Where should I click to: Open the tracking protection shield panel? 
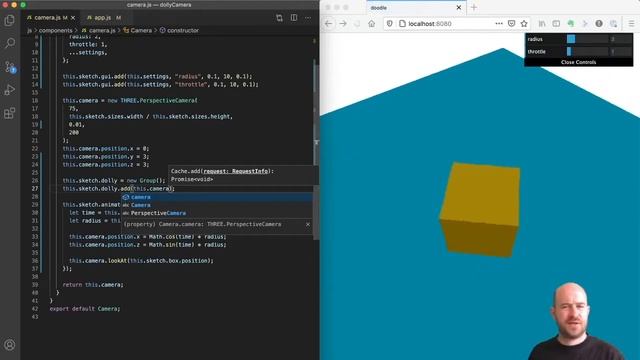point(390,24)
